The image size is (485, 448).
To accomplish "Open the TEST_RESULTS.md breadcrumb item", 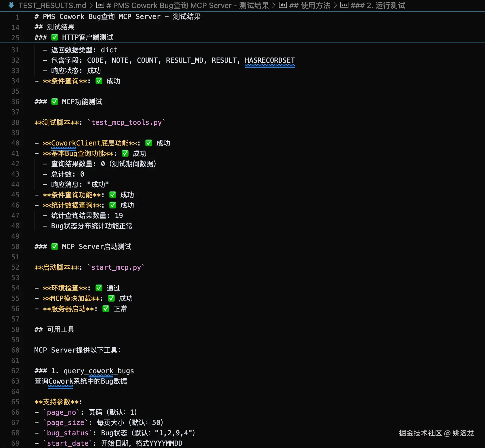I will [52, 5].
